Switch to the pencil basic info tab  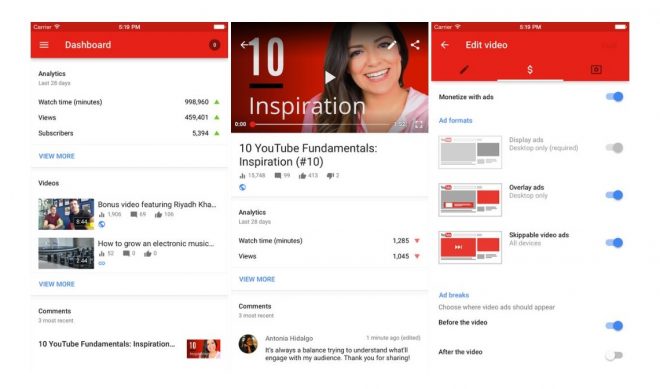coord(464,69)
